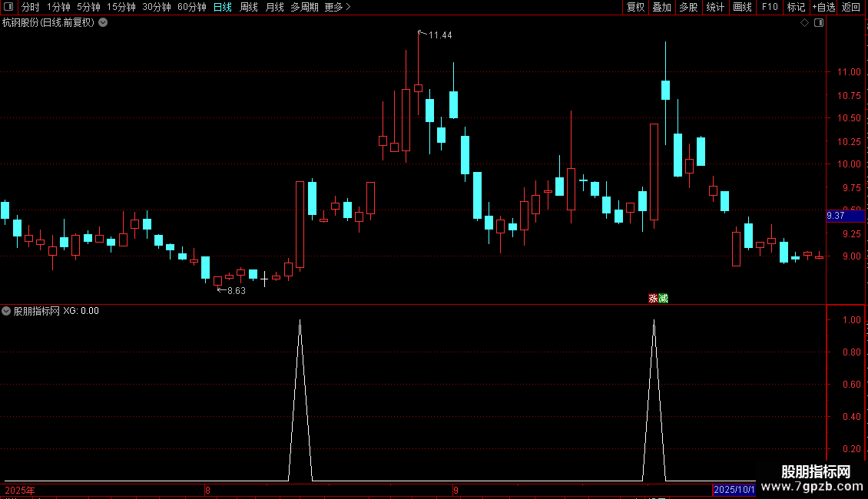Open 多周期 multi-period view
This screenshot has height=499, width=868.
[x=304, y=7]
